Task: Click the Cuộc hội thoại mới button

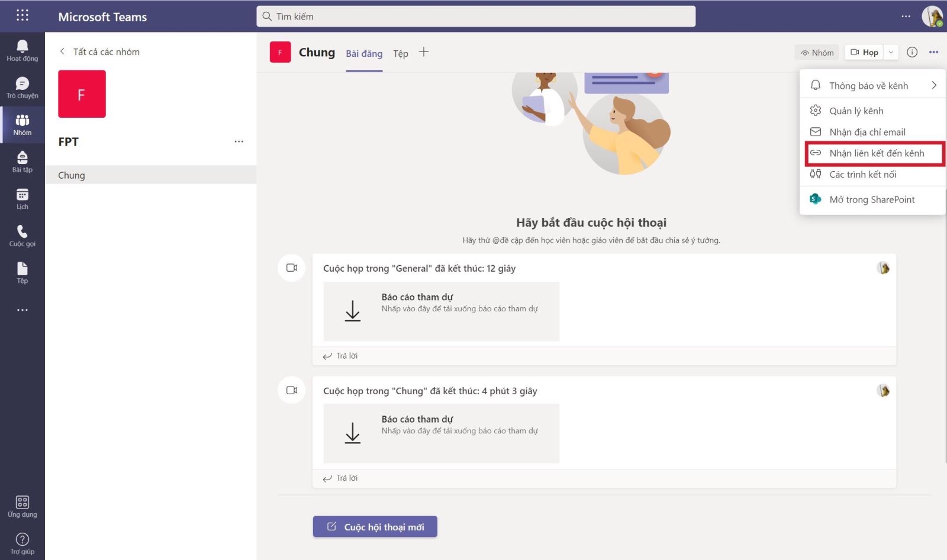Action: point(375,526)
